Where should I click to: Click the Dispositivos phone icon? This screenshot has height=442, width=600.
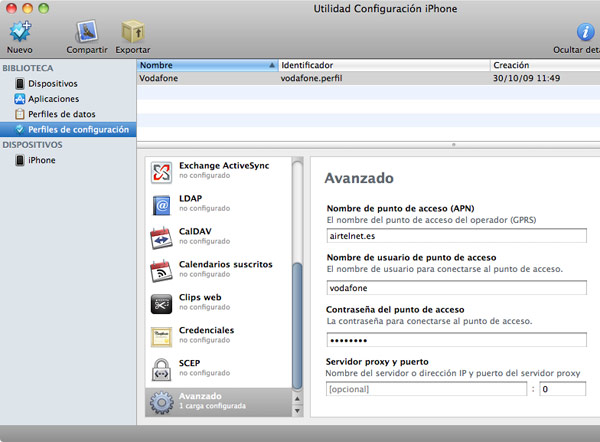pos(20,83)
